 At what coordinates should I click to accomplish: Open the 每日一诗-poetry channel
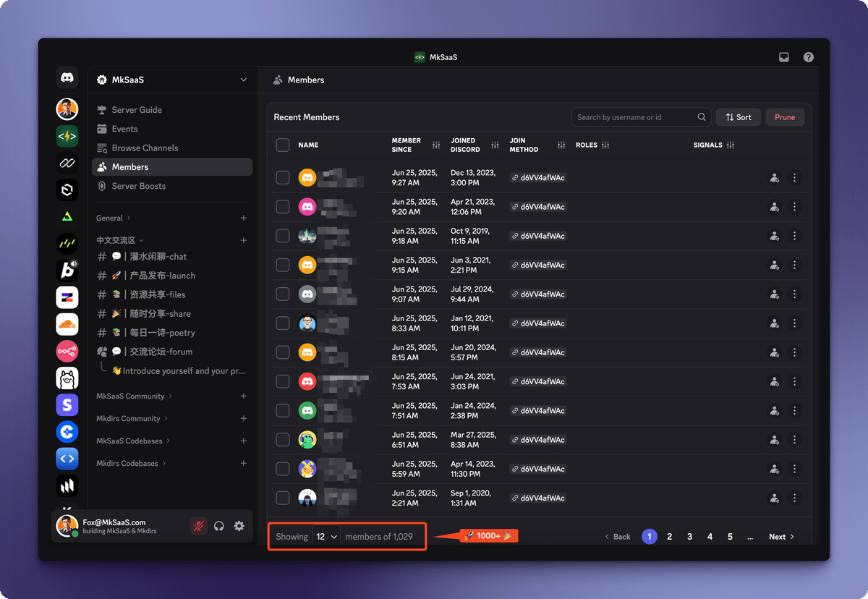172,333
